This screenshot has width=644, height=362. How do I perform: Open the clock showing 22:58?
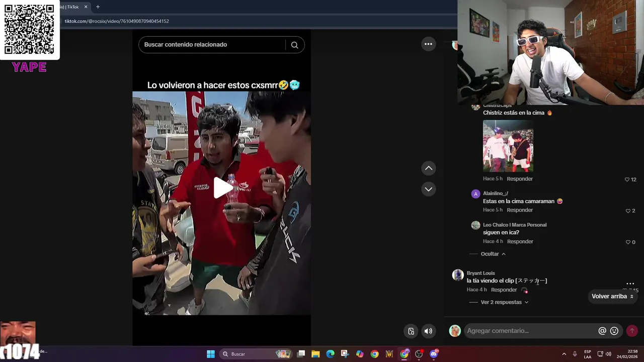628,354
